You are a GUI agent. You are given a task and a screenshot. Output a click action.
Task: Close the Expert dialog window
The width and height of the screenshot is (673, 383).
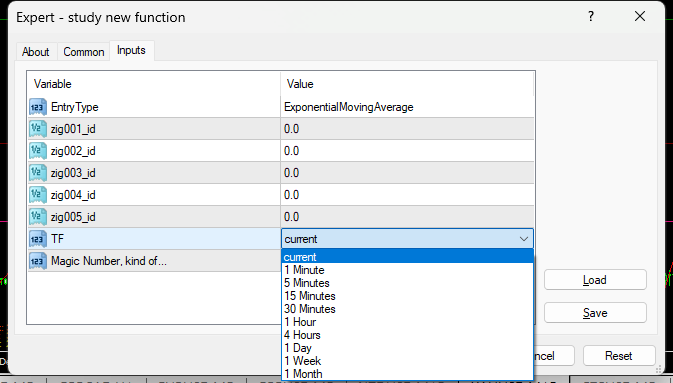coord(640,16)
